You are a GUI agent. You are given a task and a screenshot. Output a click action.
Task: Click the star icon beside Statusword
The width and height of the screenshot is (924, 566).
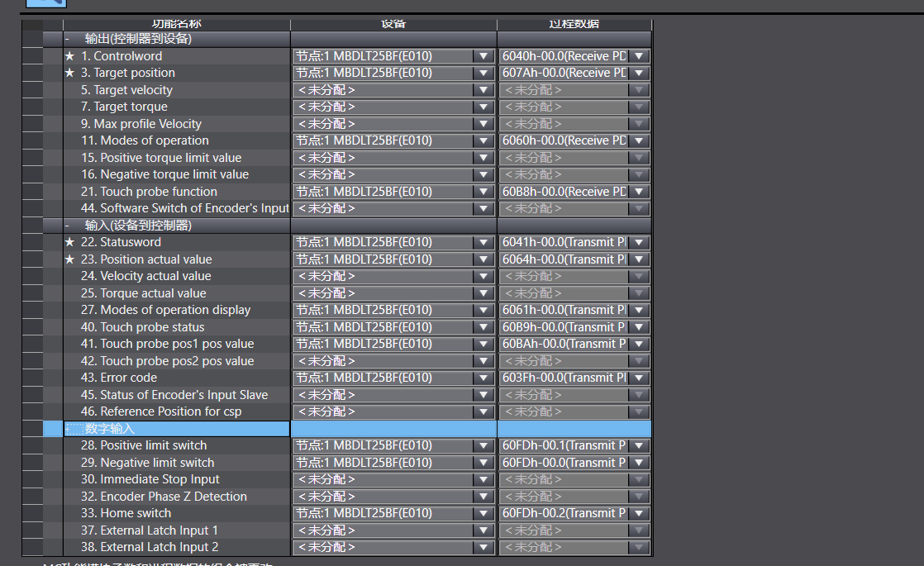pyautogui.click(x=70, y=242)
